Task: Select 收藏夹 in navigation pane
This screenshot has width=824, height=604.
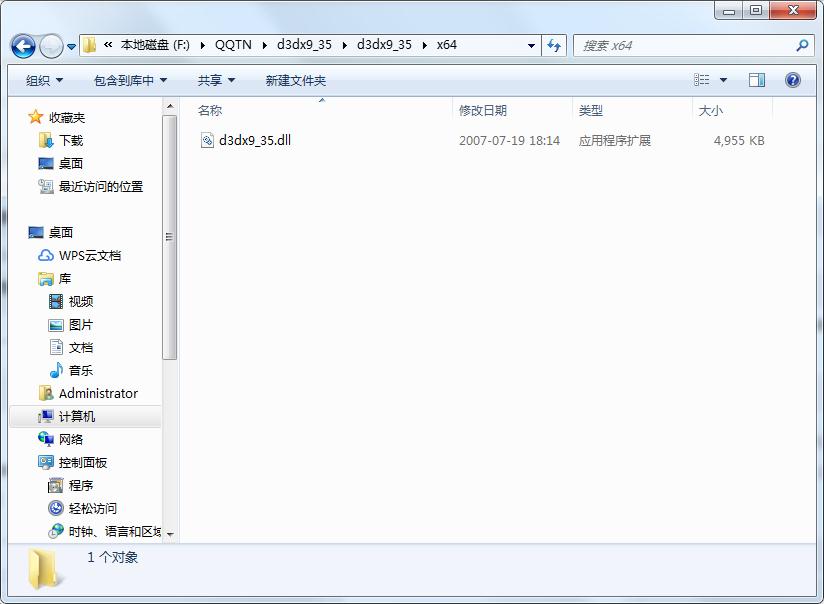Action: pos(67,117)
